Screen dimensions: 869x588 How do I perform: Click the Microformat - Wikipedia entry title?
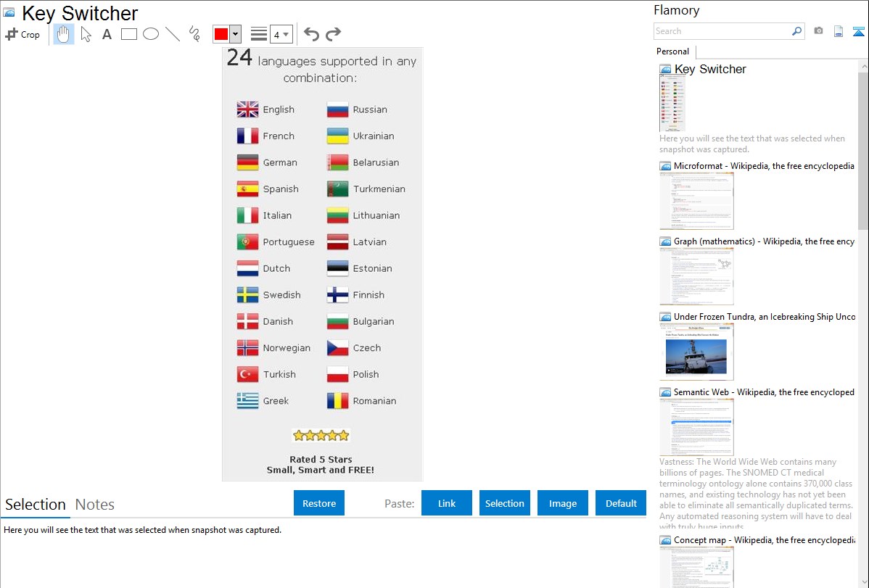click(764, 166)
